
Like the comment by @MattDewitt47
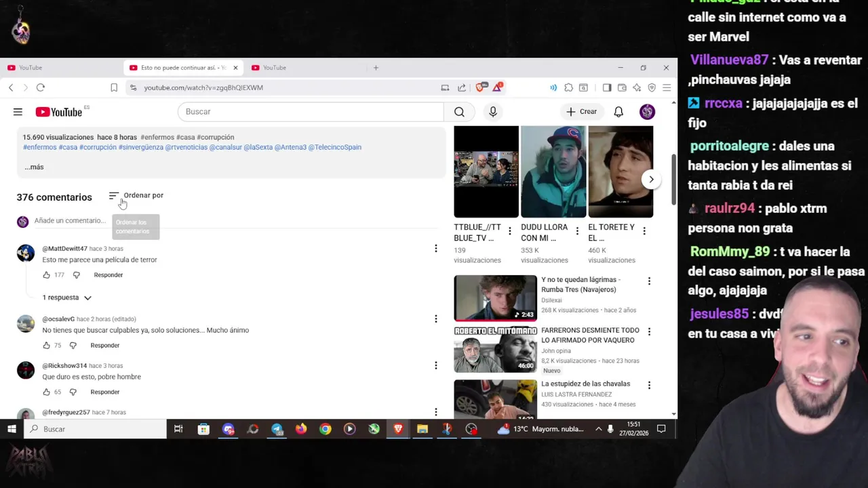click(x=46, y=275)
